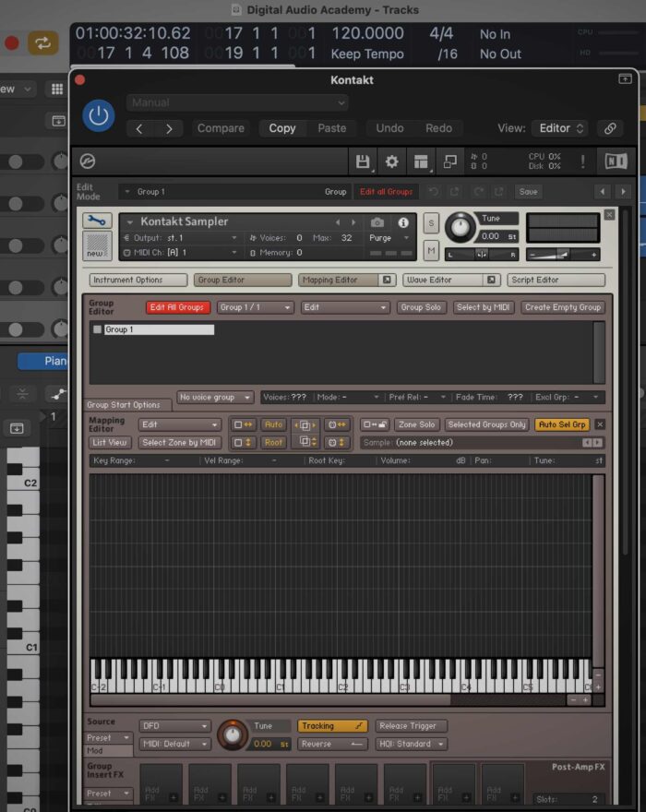Image resolution: width=646 pixels, height=812 pixels.
Task: Open the grid view icon in Logic
Action: pyautogui.click(x=57, y=90)
